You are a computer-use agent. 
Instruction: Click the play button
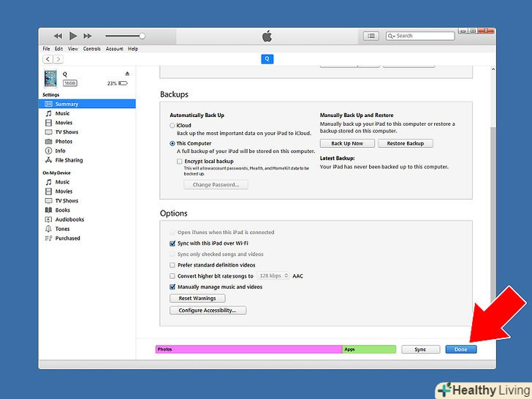(x=72, y=36)
